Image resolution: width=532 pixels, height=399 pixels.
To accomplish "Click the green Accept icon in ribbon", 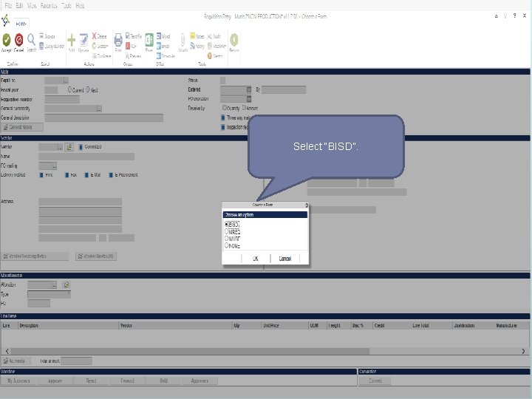I will [x=7, y=40].
